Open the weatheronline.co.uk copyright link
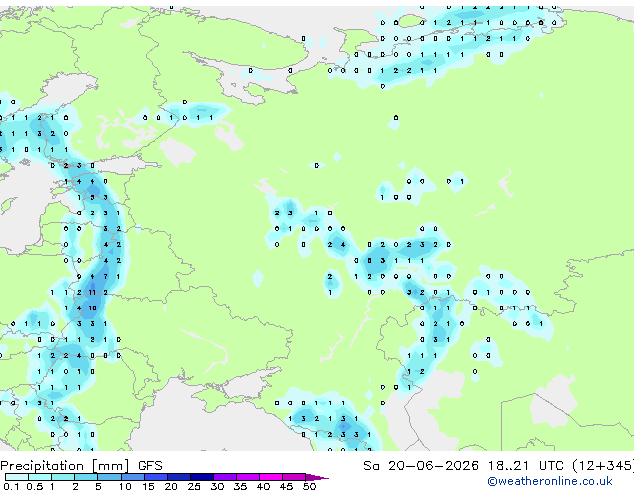Viewport: 634px width, 490px height. (549, 481)
